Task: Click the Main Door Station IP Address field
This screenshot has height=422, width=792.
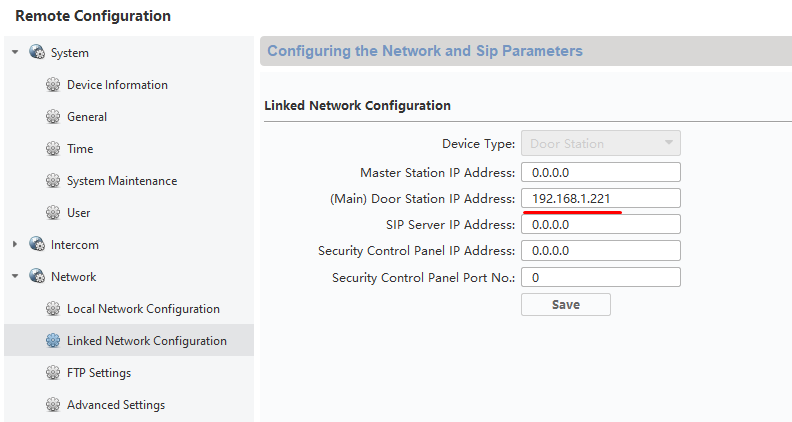Action: pyautogui.click(x=601, y=198)
